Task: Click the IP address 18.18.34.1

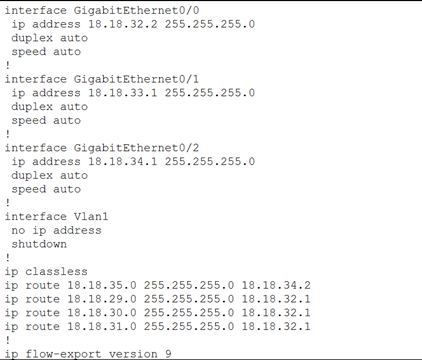Action: coord(123,161)
